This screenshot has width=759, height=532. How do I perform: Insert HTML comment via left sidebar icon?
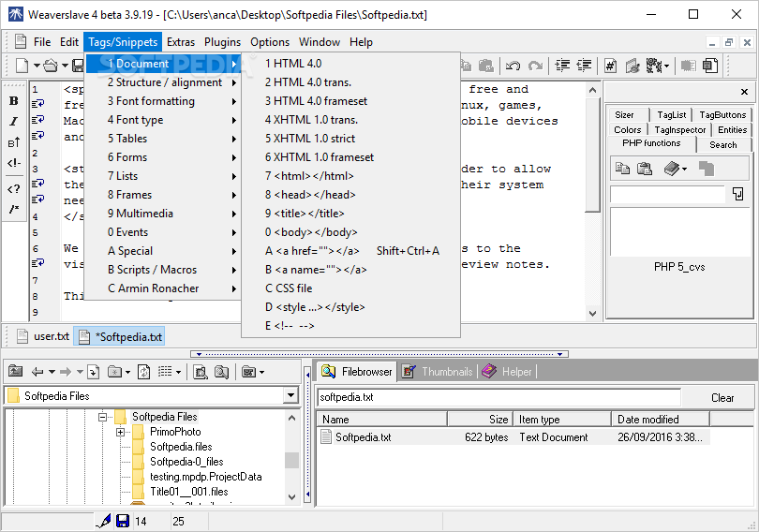13,163
